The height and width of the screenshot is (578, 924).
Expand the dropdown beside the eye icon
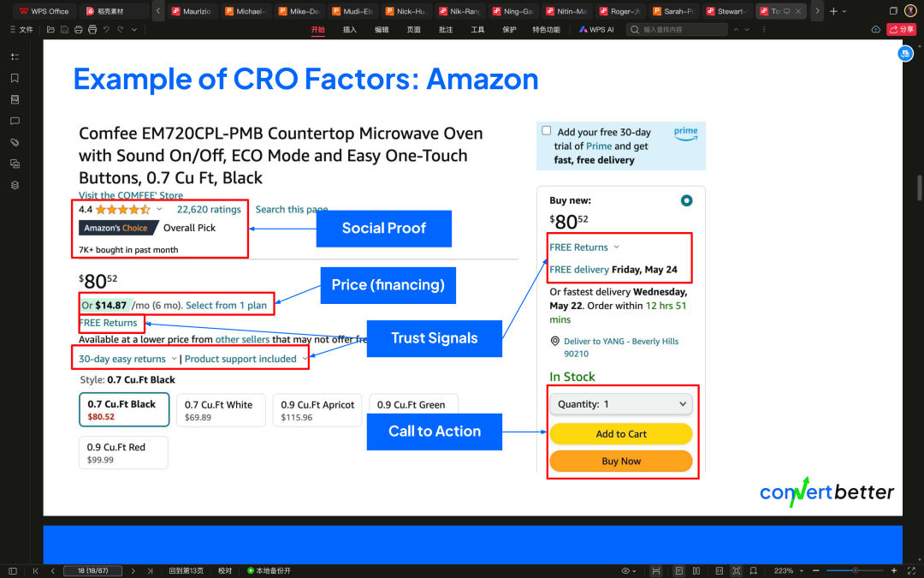point(634,571)
